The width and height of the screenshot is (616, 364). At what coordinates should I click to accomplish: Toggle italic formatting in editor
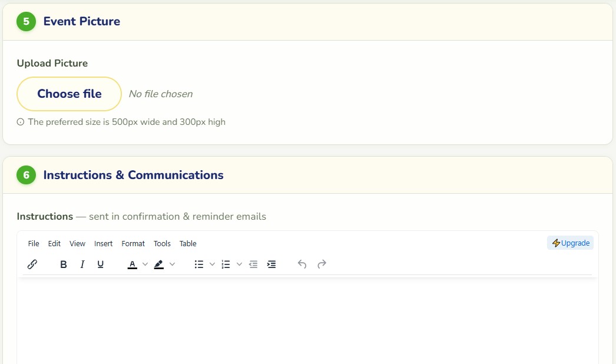(82, 264)
